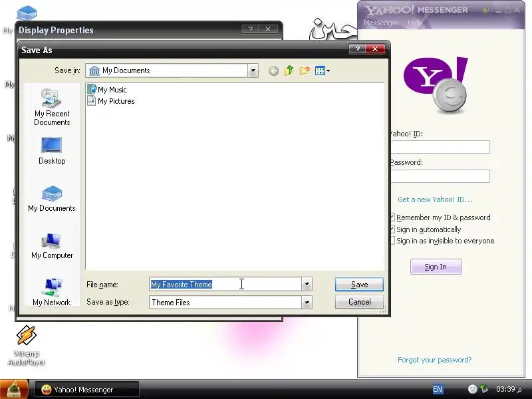Close the Display Properties window
The image size is (532, 399).
point(268,29)
